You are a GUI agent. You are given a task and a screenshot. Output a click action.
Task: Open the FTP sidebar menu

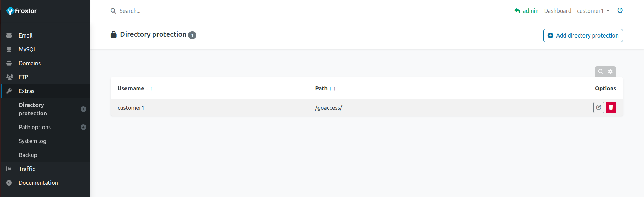pyautogui.click(x=23, y=77)
